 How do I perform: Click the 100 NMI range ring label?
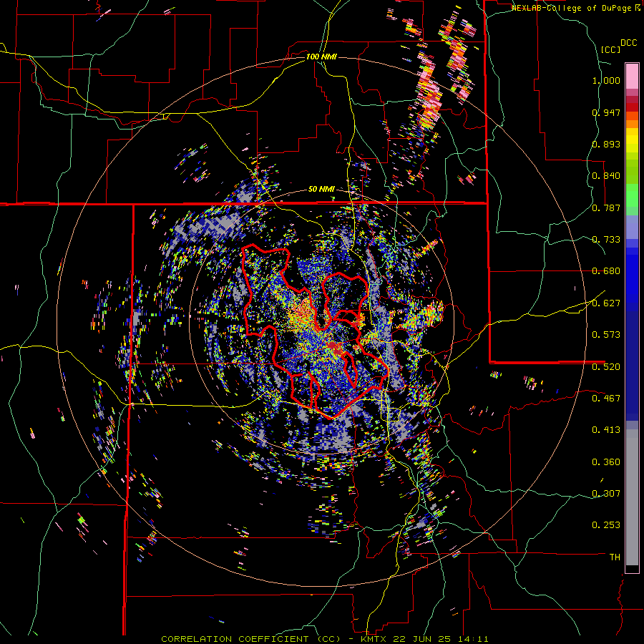[x=321, y=57]
